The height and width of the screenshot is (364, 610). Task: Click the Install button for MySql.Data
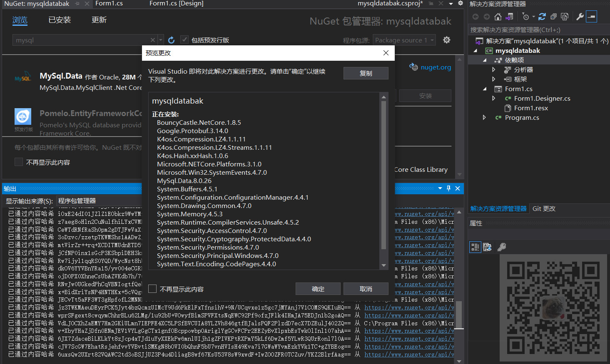coord(425,96)
